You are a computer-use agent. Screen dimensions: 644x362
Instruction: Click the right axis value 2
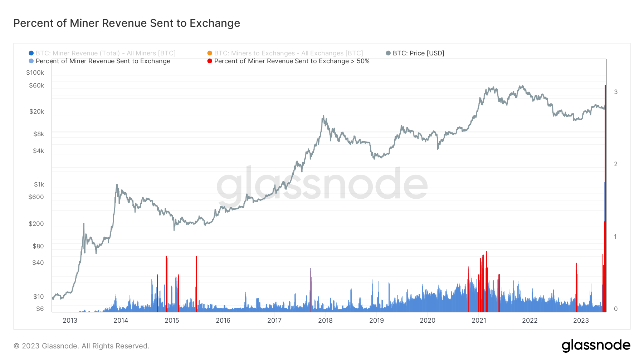coord(616,164)
